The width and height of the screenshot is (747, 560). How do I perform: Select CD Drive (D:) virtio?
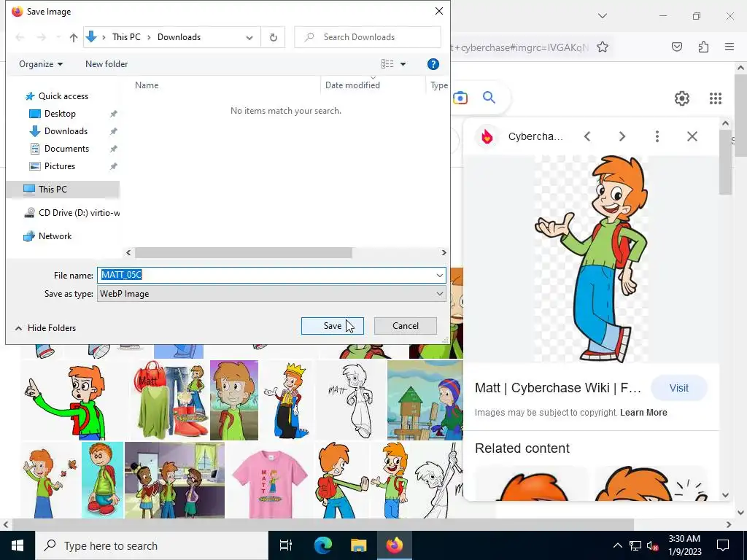tap(71, 213)
